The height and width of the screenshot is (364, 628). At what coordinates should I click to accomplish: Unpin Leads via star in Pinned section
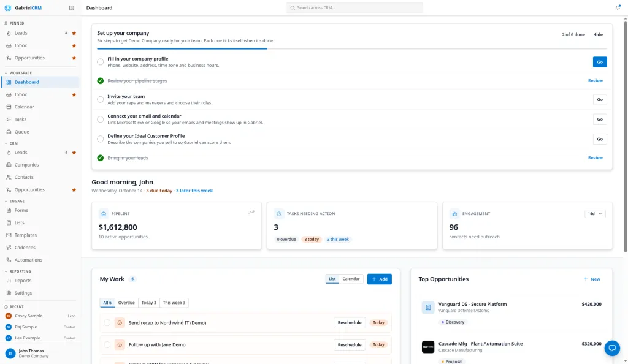74,33
